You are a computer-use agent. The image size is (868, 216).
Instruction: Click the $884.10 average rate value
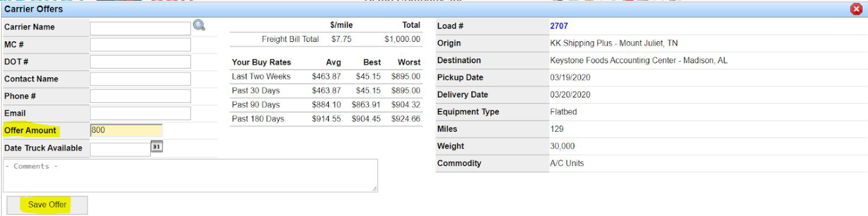[326, 105]
